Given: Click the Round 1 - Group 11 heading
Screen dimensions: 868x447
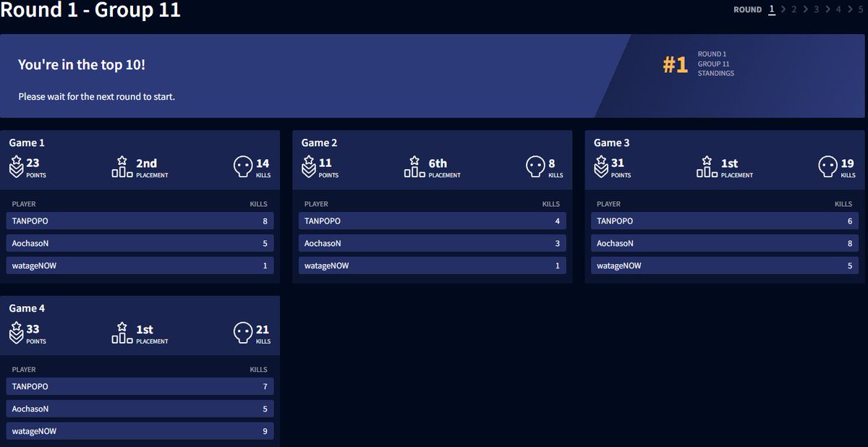Looking at the screenshot, I should (90, 10).
